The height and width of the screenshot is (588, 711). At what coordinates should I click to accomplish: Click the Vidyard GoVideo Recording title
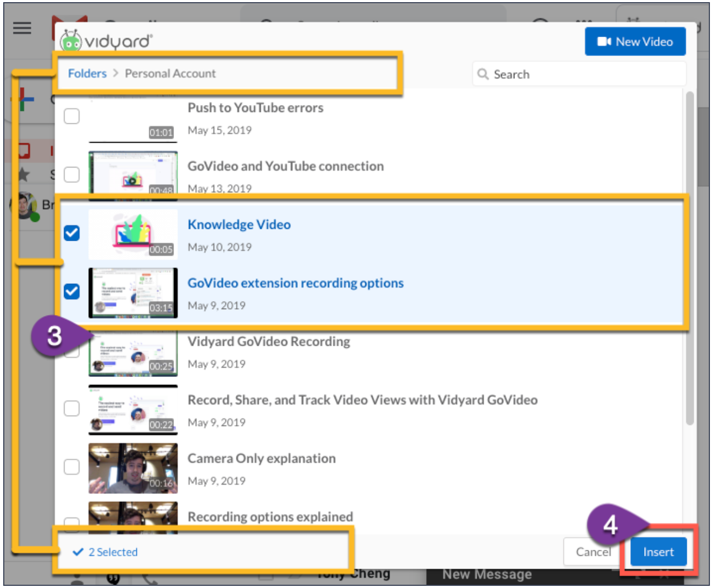tap(269, 342)
